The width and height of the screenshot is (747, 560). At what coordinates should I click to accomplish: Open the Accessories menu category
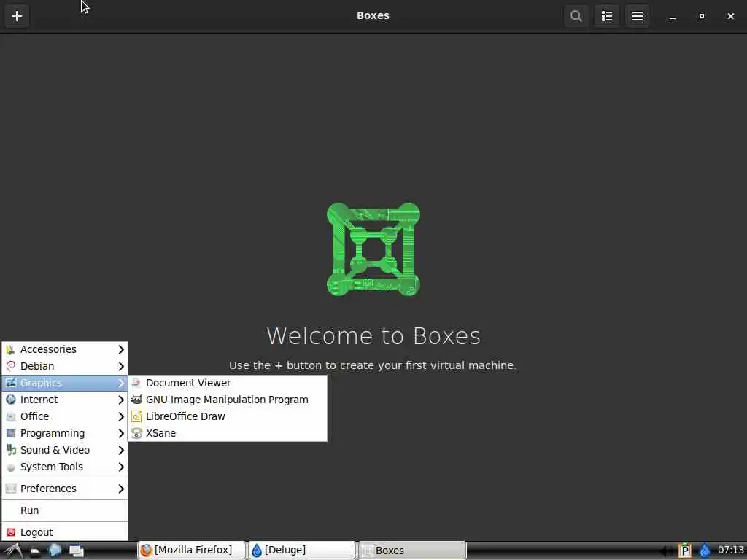point(65,349)
